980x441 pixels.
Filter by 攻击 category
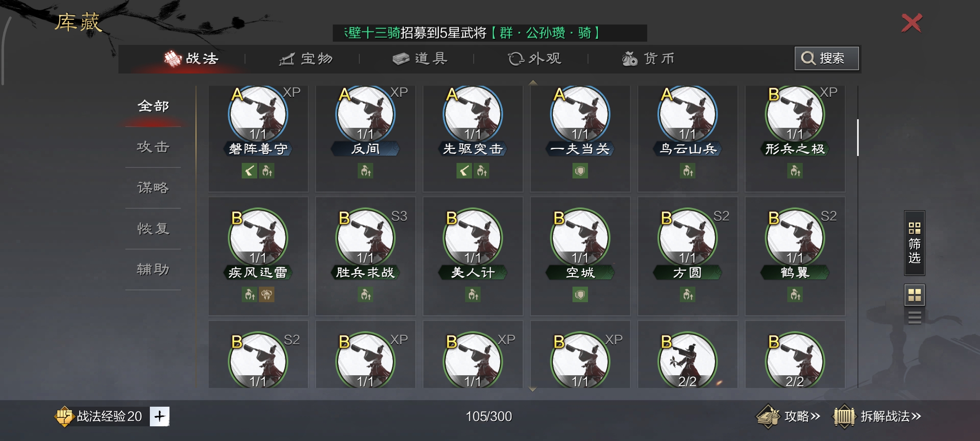pyautogui.click(x=153, y=147)
